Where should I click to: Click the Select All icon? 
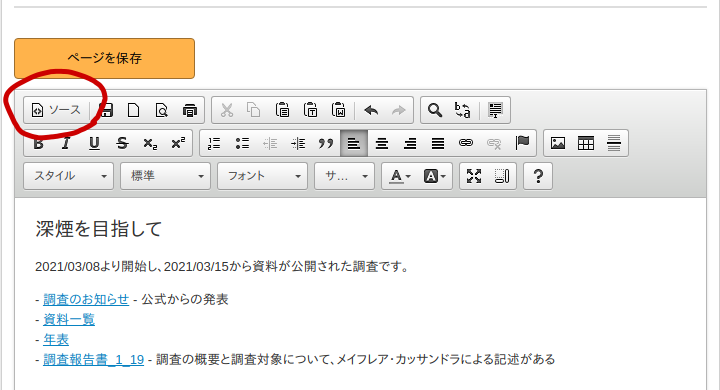pos(495,110)
